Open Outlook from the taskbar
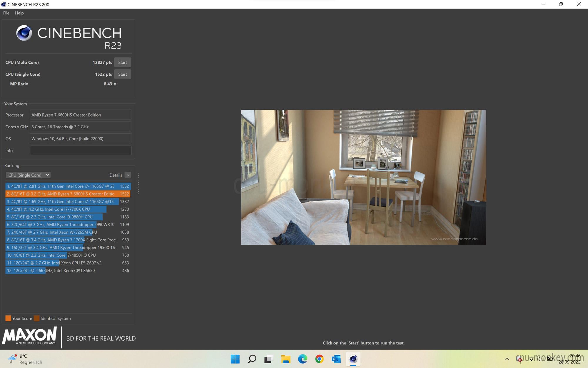This screenshot has width=588, height=368. point(336,359)
